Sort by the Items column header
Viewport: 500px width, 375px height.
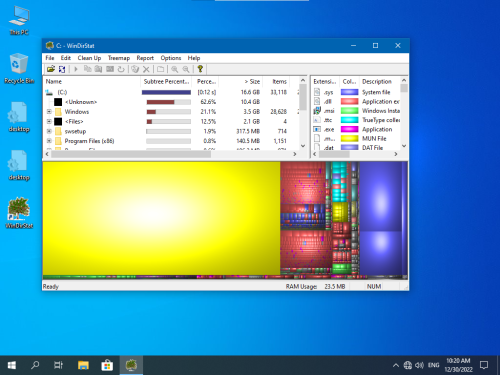pos(277,82)
